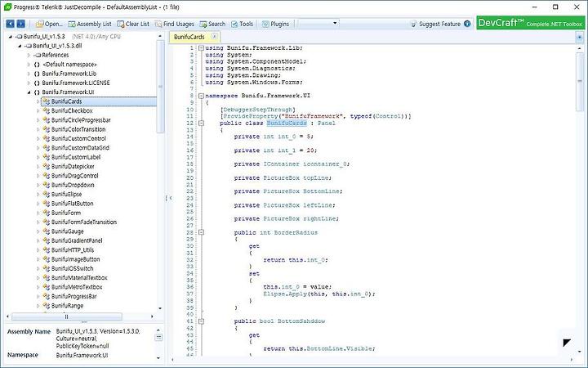This screenshot has width=588, height=368.
Task: Select the BunifuColorTransition class
Action: (78, 129)
